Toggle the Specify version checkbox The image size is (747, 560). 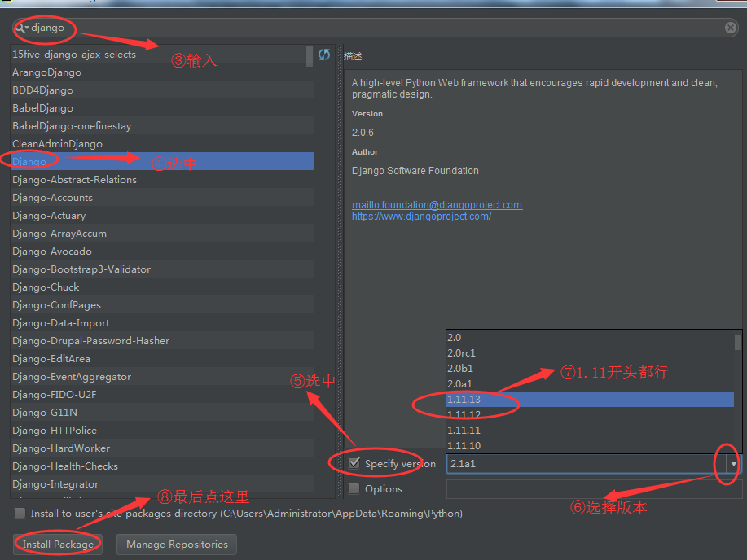pos(354,463)
